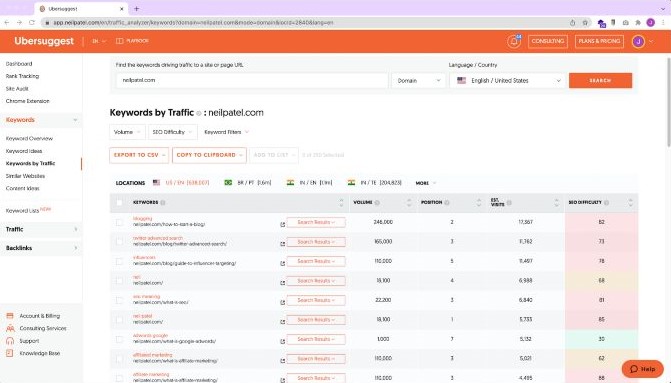This screenshot has width=671, height=383.
Task: Click info icon beside VOLUME column header
Action: pos(377,202)
